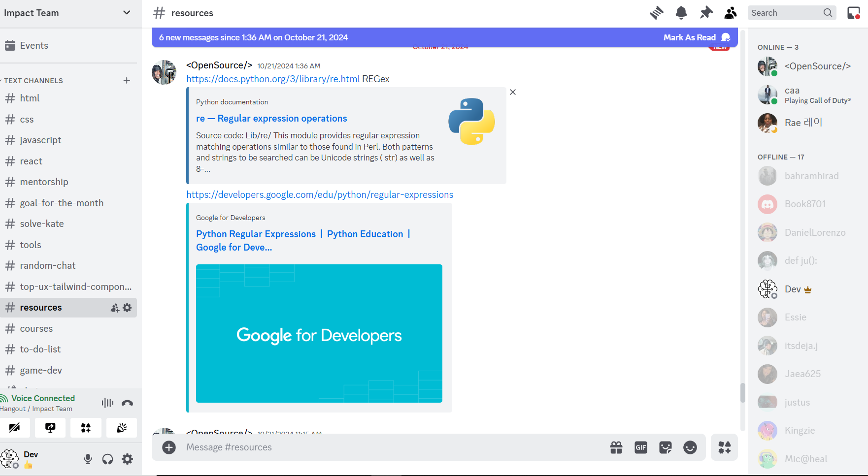868x476 pixels.
Task: Toggle microphone mute
Action: pyautogui.click(x=88, y=459)
